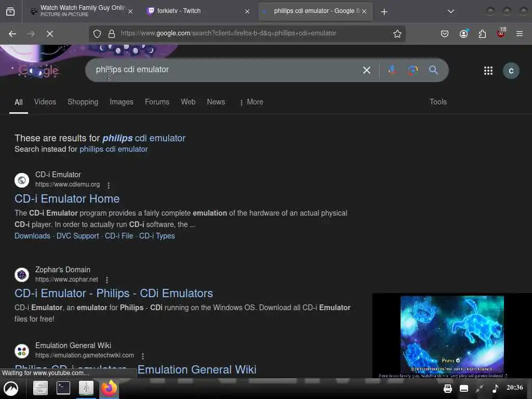The image size is (532, 399).
Task: Open CD-i Emulator - Philips - CDi Emulators result
Action: click(x=114, y=293)
